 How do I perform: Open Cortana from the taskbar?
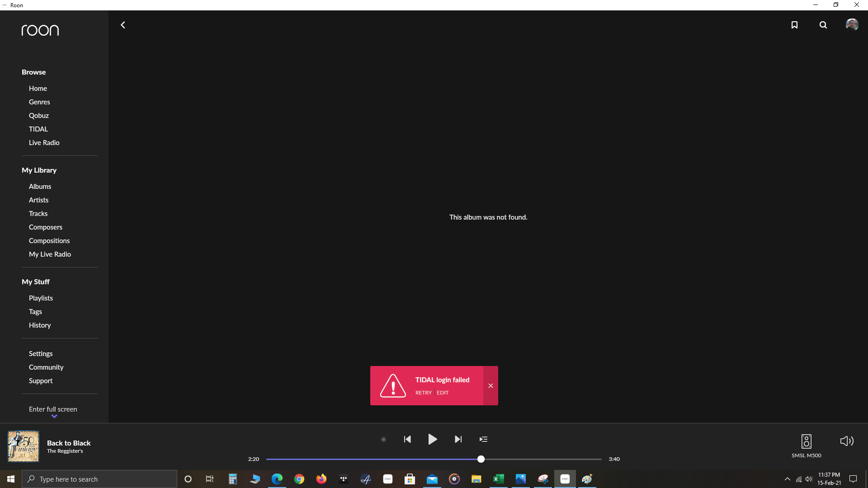coord(188,479)
